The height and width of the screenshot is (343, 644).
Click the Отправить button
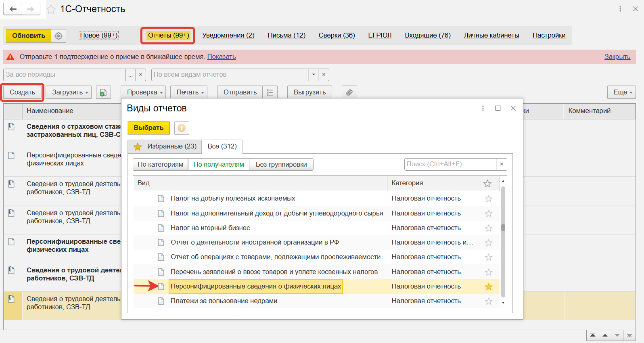tap(240, 92)
